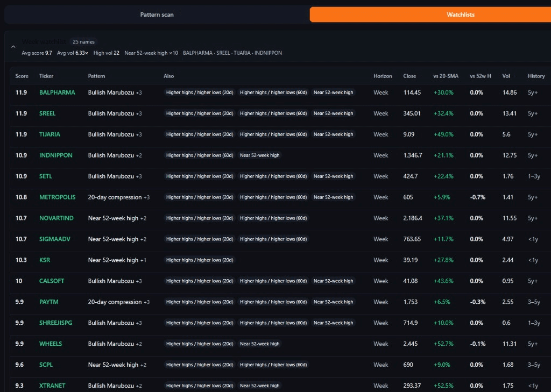Click SREEL's Higher highs (20d) tag
This screenshot has width=551, height=392.
199,113
